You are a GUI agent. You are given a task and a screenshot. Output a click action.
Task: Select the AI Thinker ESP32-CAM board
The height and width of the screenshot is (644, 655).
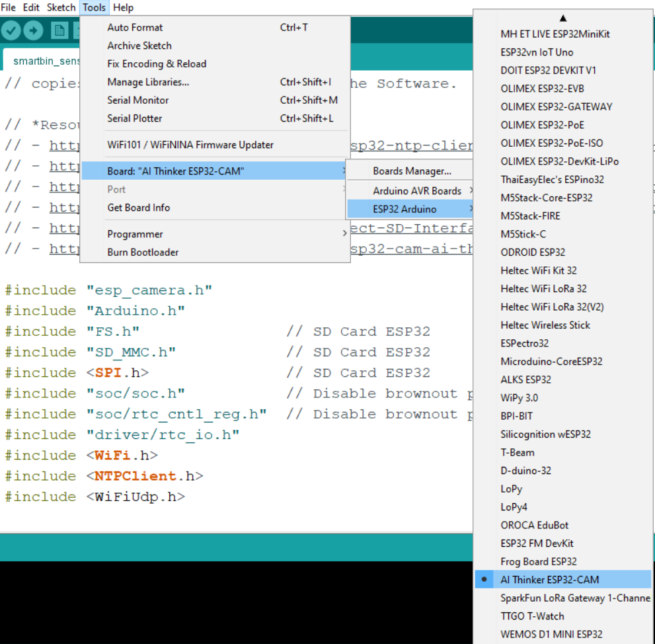[x=562, y=580]
